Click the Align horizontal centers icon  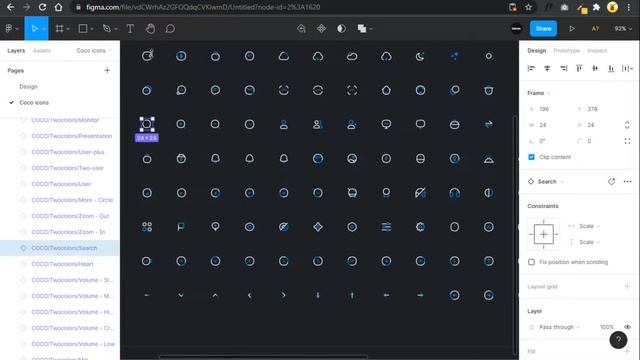click(547, 68)
